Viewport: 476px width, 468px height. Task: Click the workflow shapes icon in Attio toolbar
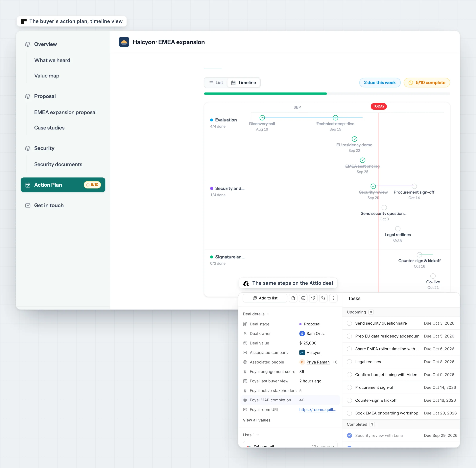[323, 298]
